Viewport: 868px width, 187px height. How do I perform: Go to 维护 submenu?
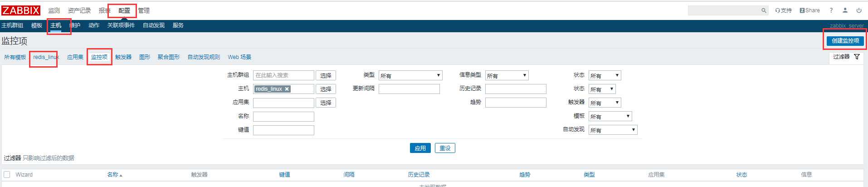[x=75, y=25]
